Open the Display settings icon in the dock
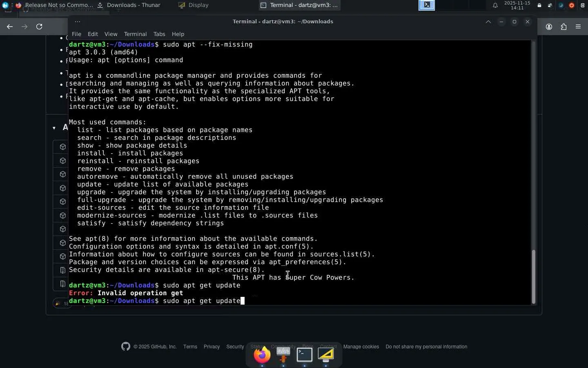588x368 pixels. tap(326, 355)
